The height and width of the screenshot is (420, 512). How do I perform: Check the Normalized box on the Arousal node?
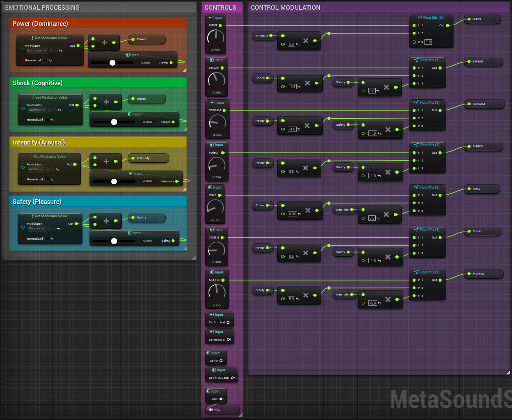47,179
